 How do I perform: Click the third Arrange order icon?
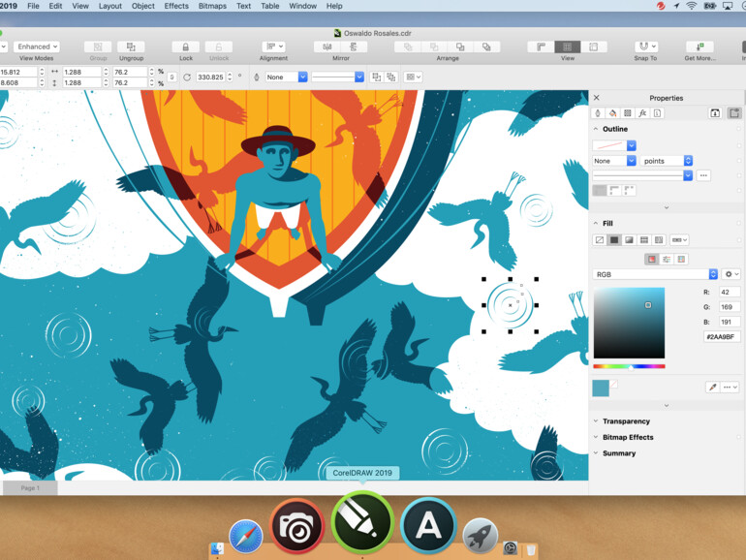(x=460, y=47)
